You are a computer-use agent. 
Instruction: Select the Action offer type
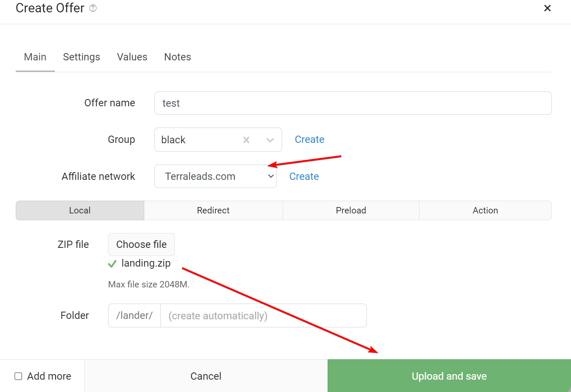click(x=485, y=210)
